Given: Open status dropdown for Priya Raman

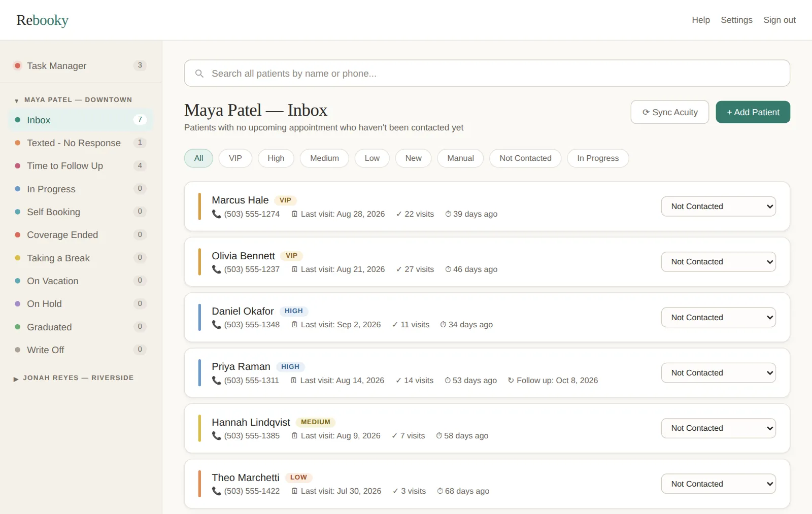Looking at the screenshot, I should pos(718,373).
